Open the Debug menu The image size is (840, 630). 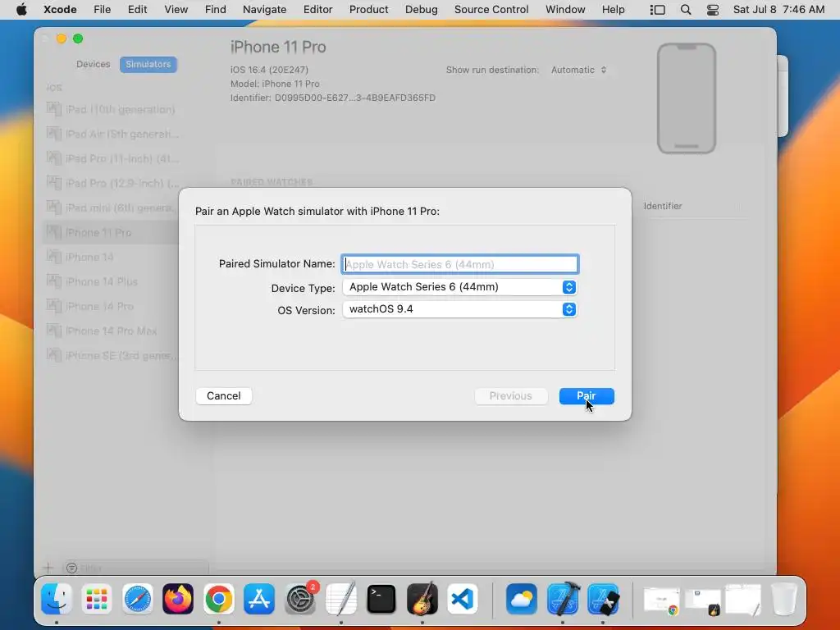coord(421,10)
